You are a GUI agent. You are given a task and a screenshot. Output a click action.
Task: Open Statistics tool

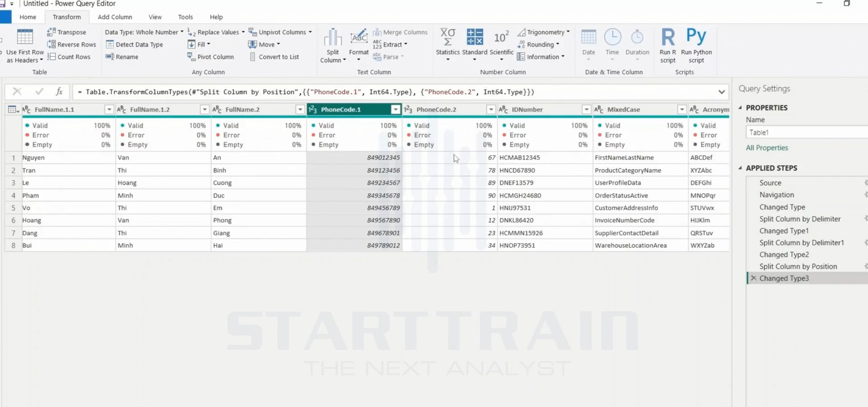coord(448,44)
